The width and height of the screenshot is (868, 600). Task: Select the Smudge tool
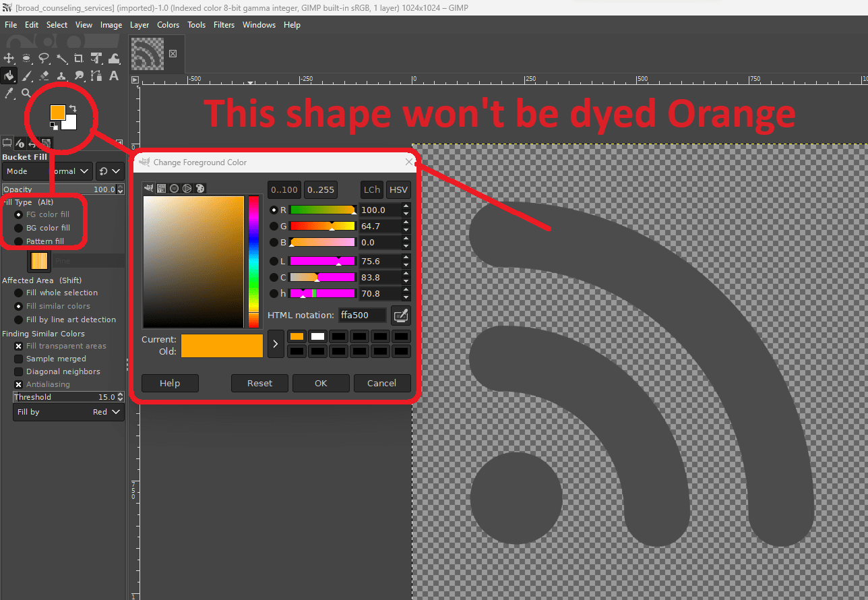79,76
